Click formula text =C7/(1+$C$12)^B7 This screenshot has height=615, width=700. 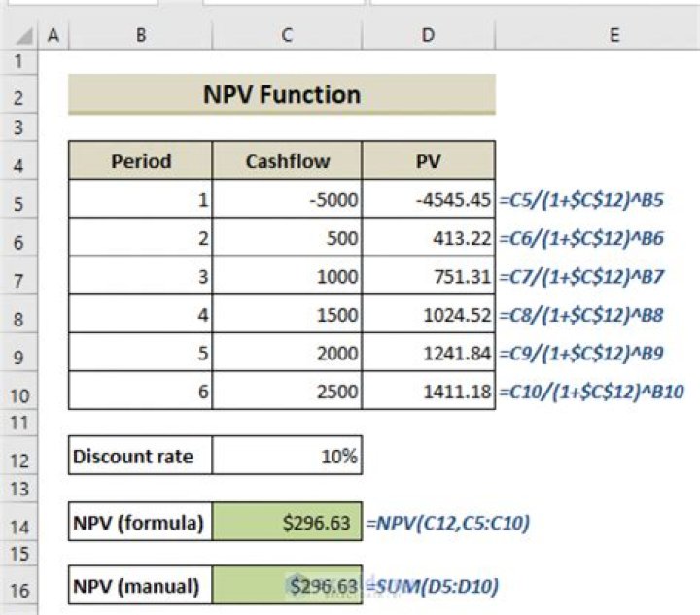580,277
